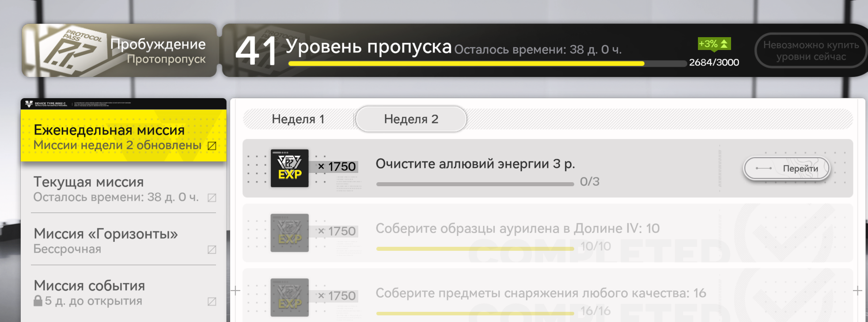Image resolution: width=868 pixels, height=322 pixels.
Task: Open the Текущая миссия section
Action: [x=124, y=188]
